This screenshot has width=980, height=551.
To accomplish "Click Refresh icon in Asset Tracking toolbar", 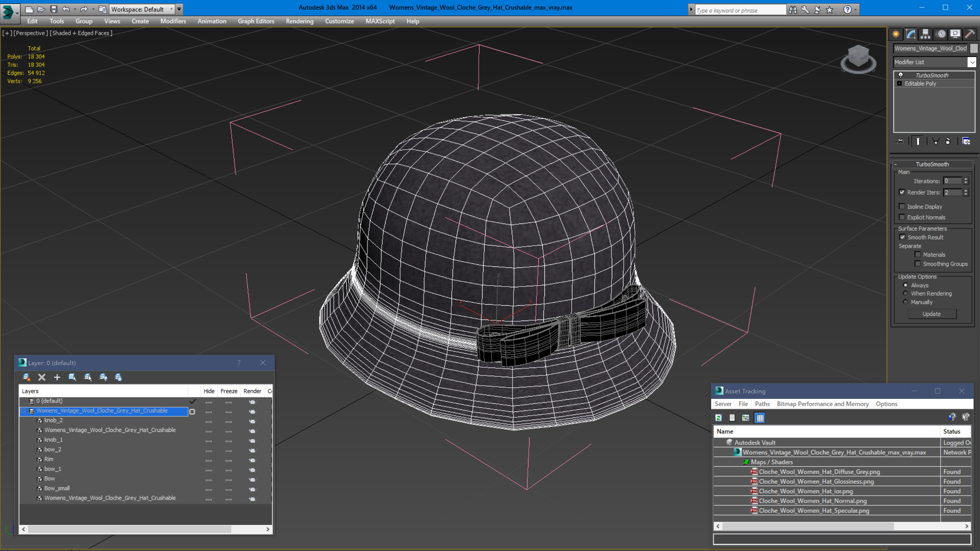I will pyautogui.click(x=718, y=418).
